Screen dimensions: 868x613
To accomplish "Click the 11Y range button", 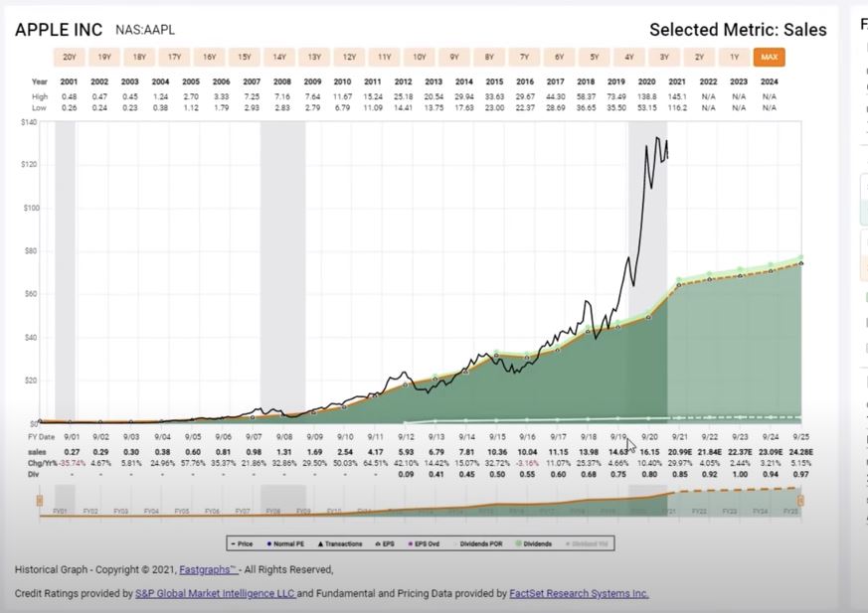I will (384, 57).
